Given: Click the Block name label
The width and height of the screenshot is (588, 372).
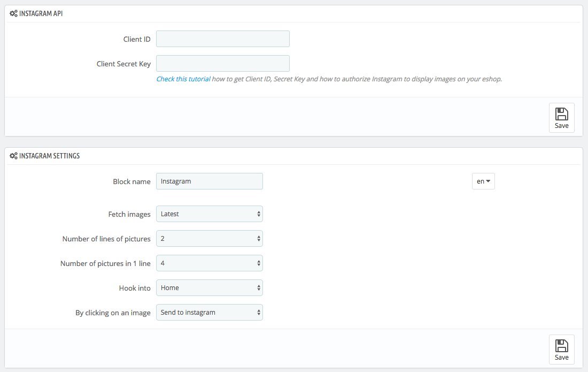Looking at the screenshot, I should click(131, 181).
